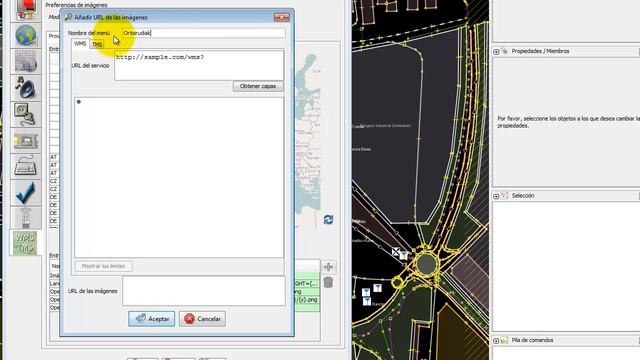Screen dimensions: 640x360
Task: Click the Propiedades / Miembros panel icon
Action: [x=505, y=51]
